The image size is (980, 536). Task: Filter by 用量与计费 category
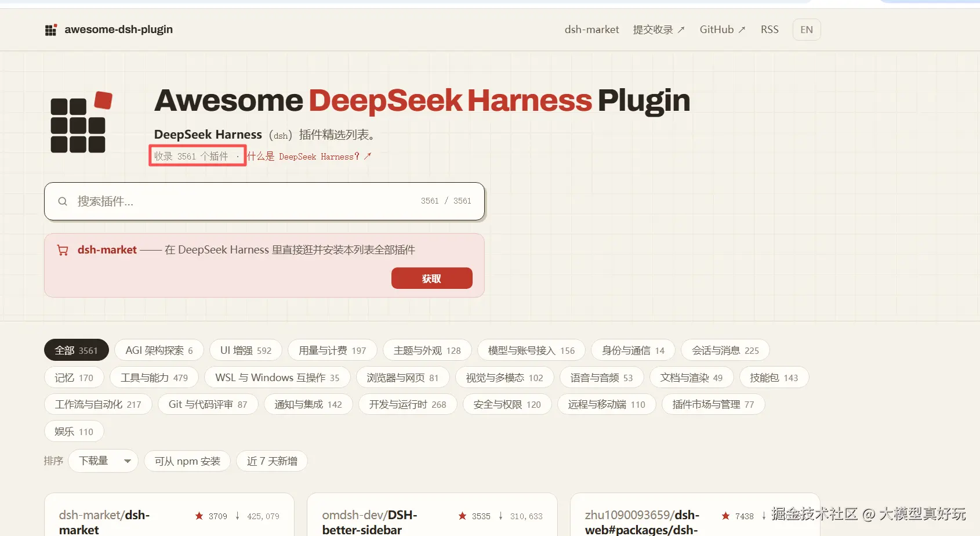pyautogui.click(x=333, y=350)
